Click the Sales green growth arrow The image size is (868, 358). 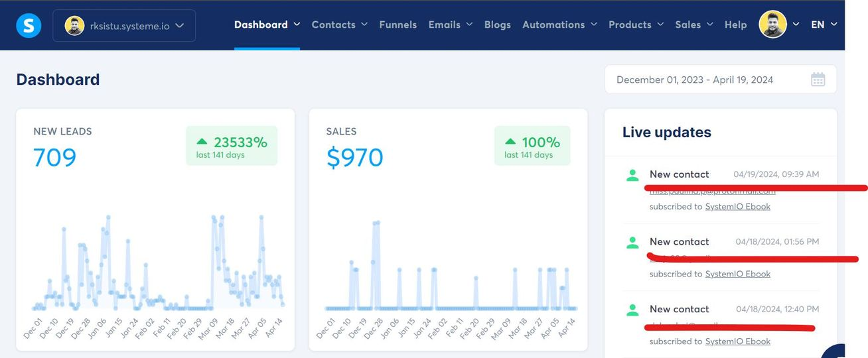tap(510, 141)
